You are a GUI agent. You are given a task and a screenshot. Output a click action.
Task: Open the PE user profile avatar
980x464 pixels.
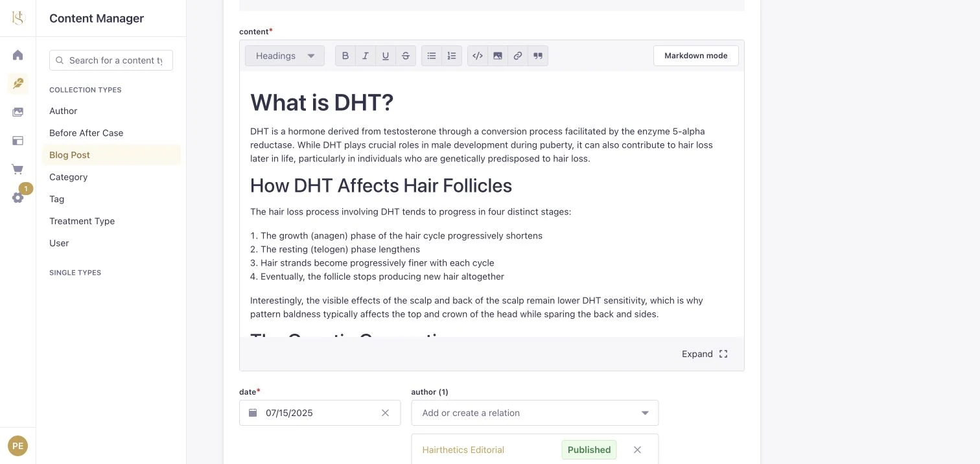pos(18,446)
